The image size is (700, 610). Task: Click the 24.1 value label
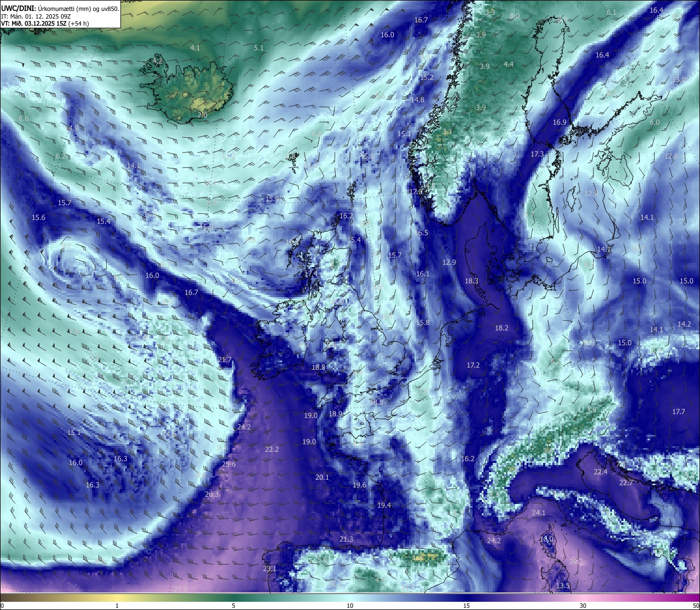pyautogui.click(x=539, y=513)
